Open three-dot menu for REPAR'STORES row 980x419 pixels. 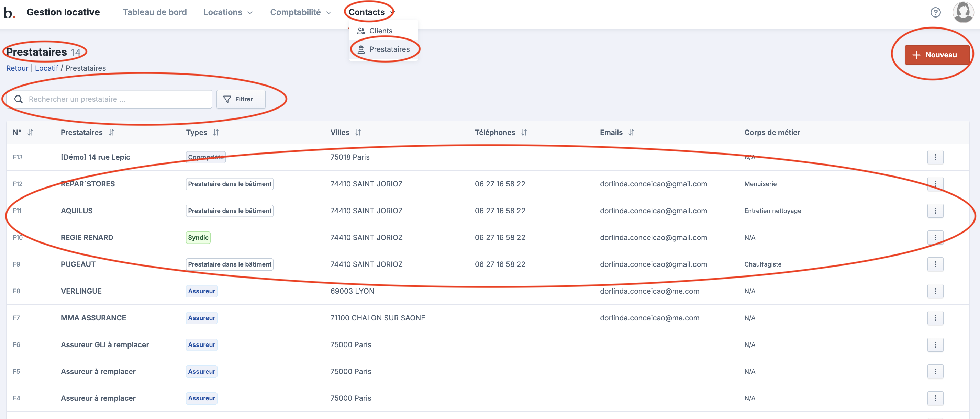tap(935, 184)
